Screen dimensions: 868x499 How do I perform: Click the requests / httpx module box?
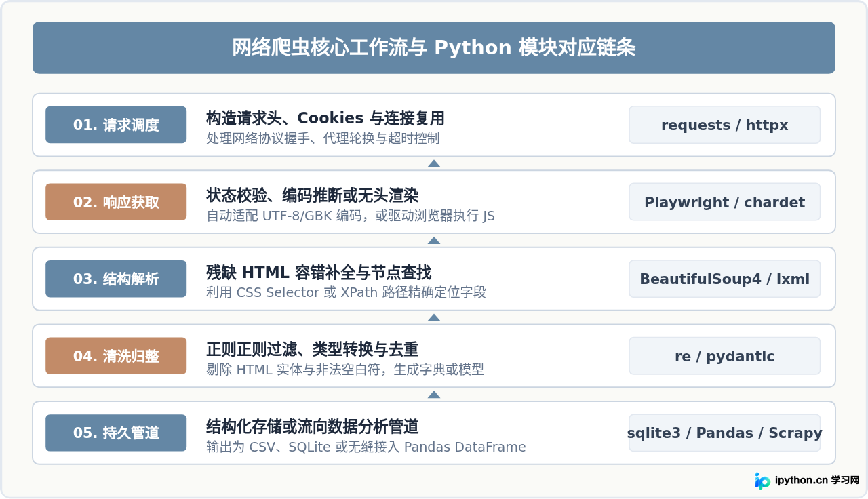(x=725, y=125)
